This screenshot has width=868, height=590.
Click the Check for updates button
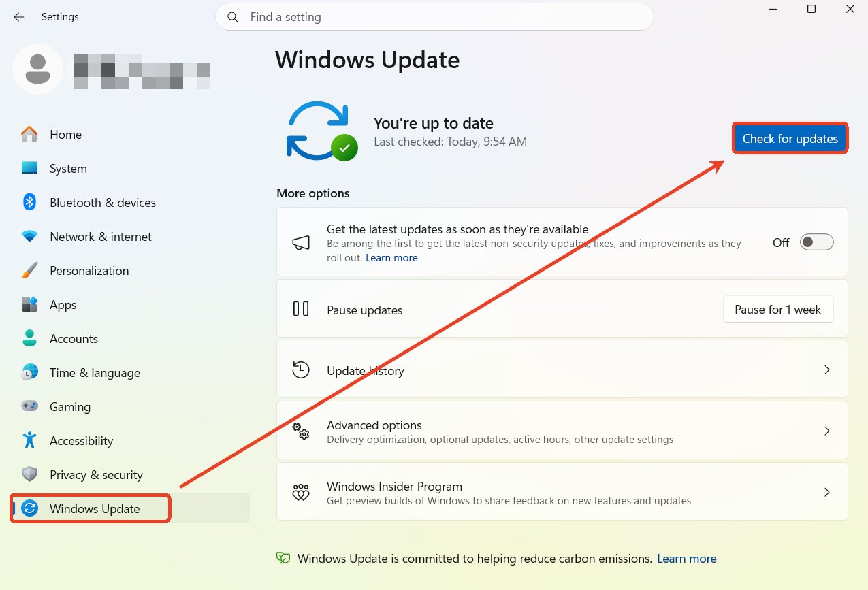click(x=790, y=138)
